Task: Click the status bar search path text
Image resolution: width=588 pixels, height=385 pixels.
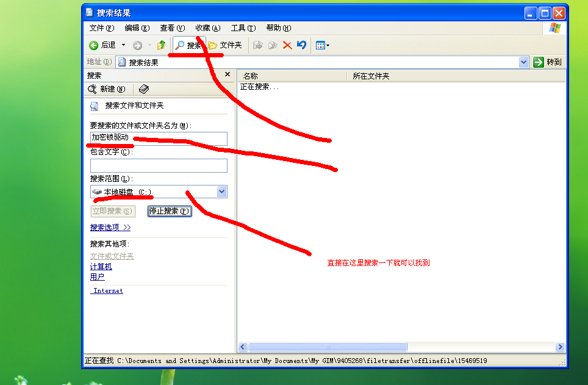Action: pyautogui.click(x=285, y=361)
